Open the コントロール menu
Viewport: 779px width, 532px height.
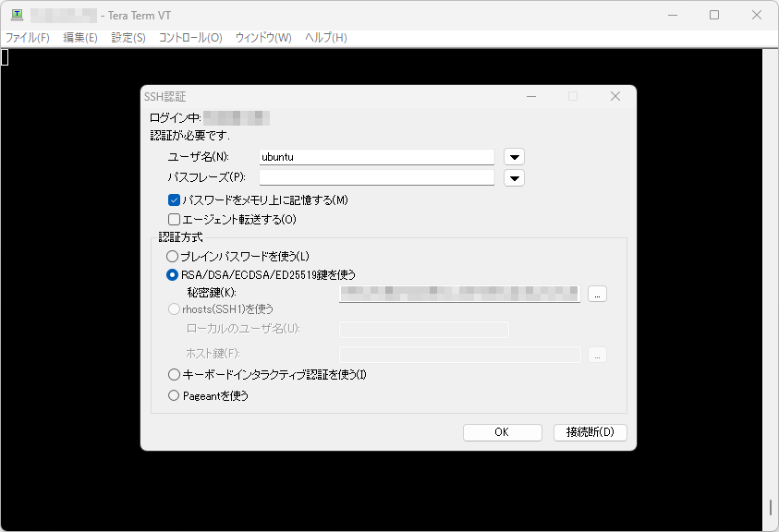182,38
